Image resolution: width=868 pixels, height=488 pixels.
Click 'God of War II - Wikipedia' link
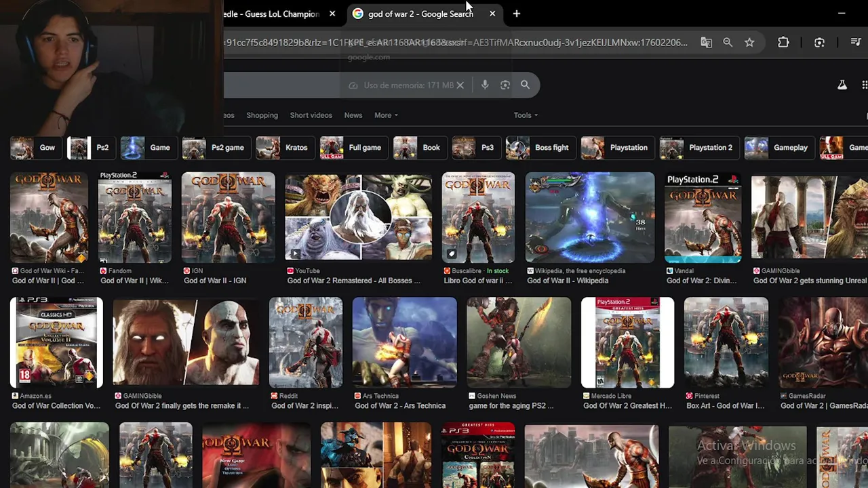click(568, 281)
